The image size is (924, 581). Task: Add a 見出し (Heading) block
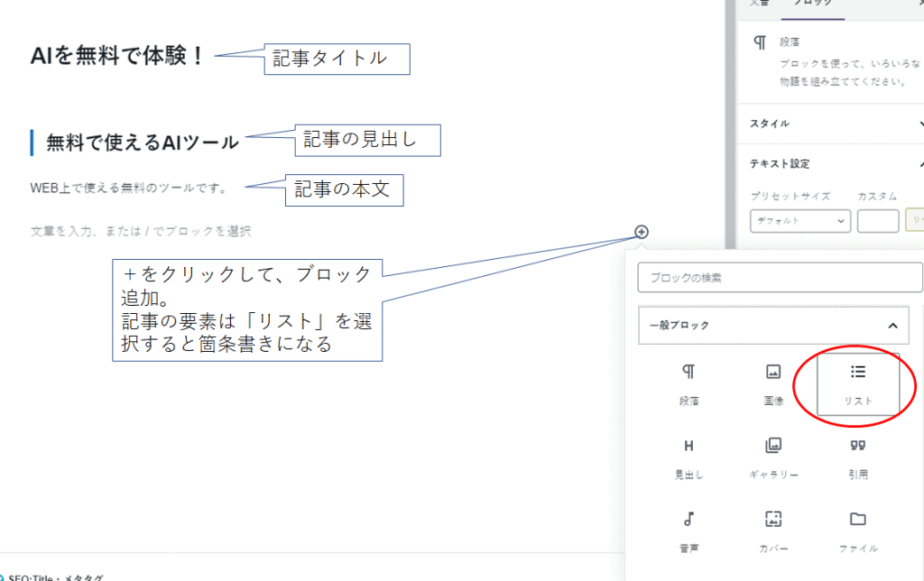(x=688, y=457)
